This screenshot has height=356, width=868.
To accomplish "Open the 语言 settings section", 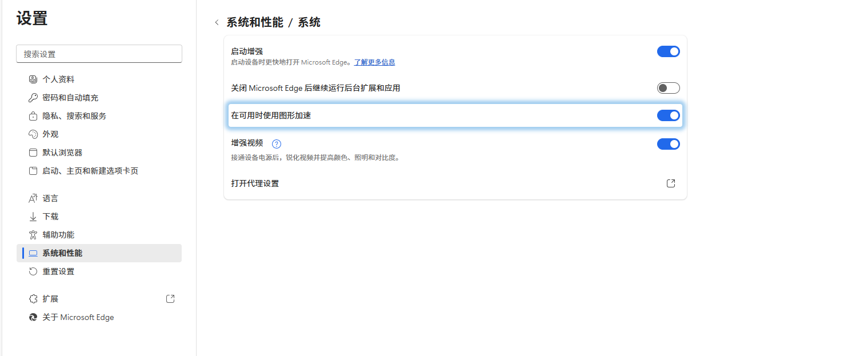I will pyautogui.click(x=99, y=198).
